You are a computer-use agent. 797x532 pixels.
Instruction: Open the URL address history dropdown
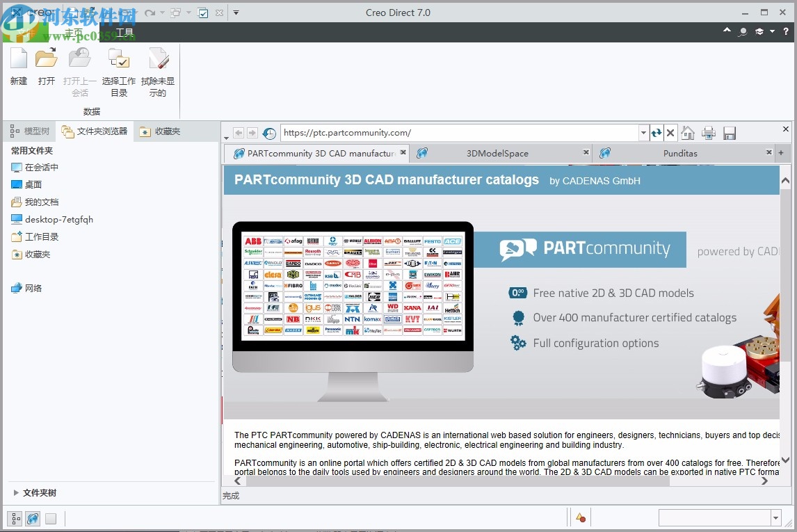tap(643, 133)
